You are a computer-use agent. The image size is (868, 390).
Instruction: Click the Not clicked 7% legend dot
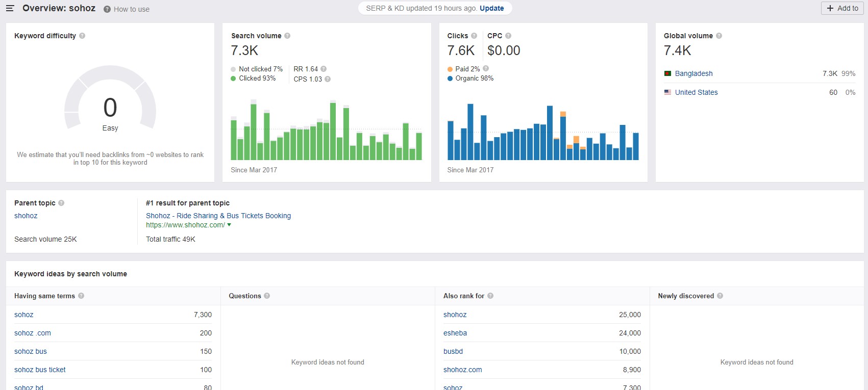click(x=233, y=69)
